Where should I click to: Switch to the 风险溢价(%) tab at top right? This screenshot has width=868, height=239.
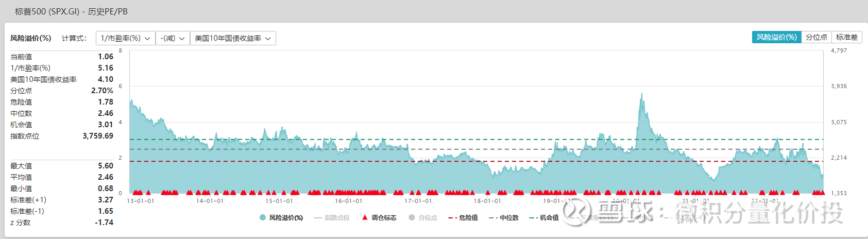(776, 37)
